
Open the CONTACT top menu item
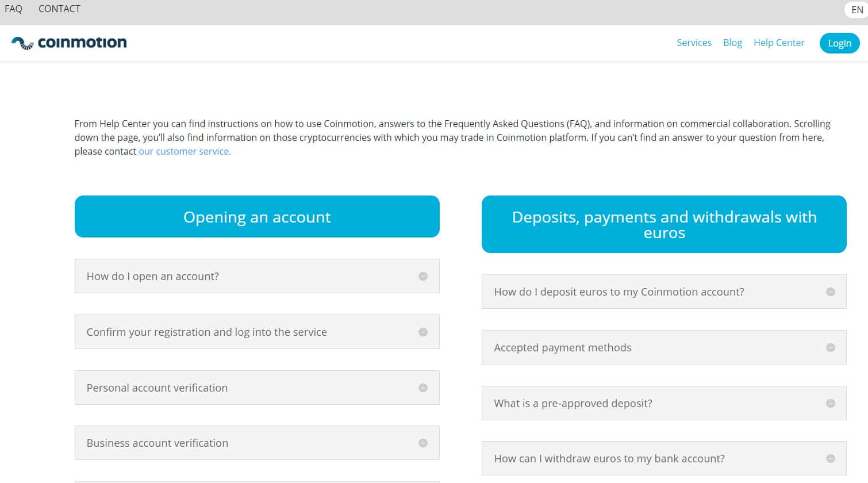(59, 9)
